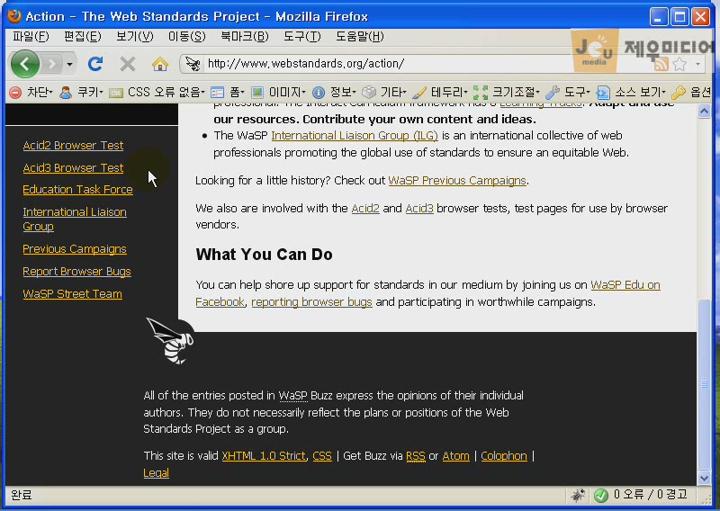Open the 도구(T) menu
The width and height of the screenshot is (720, 511).
(x=302, y=36)
